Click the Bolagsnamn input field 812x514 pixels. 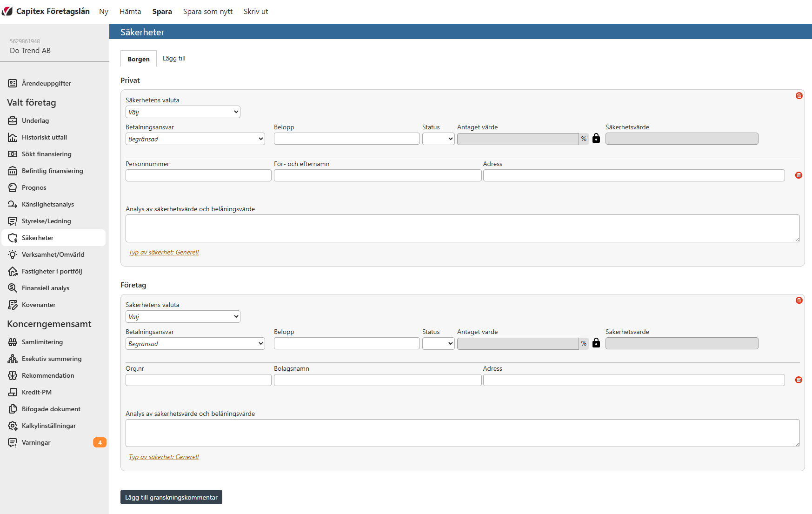click(378, 380)
